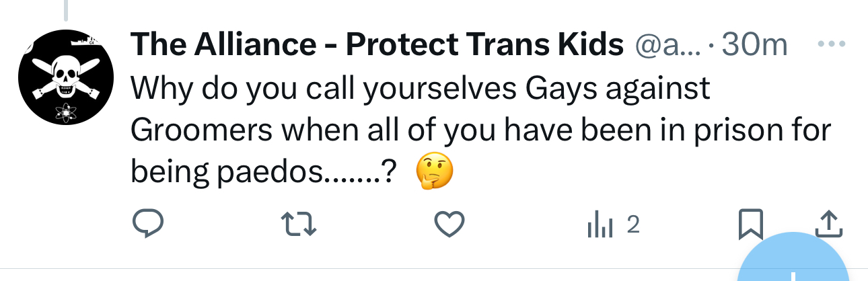868x281 pixels.
Task: Open The Alliance - Protect Trans Kids profile
Action: 377,45
